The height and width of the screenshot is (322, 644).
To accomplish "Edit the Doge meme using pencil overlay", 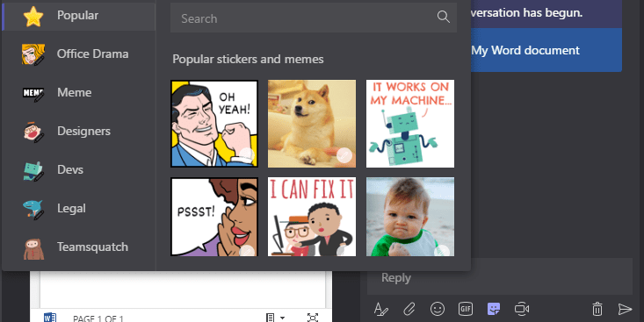I will tap(344, 155).
